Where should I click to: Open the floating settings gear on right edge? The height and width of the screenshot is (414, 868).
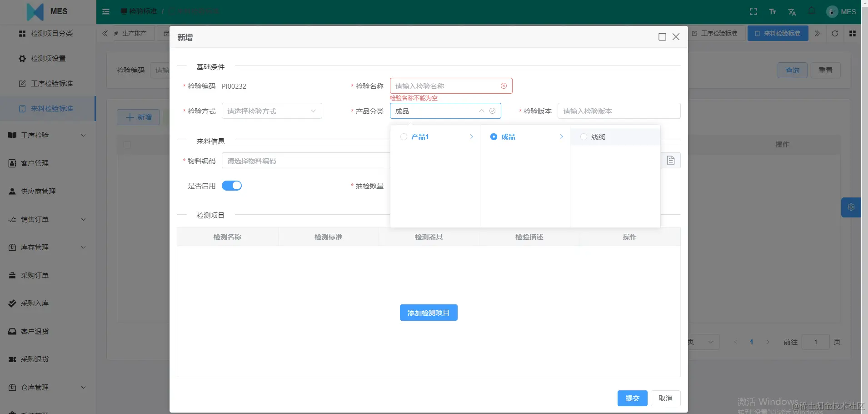point(851,207)
